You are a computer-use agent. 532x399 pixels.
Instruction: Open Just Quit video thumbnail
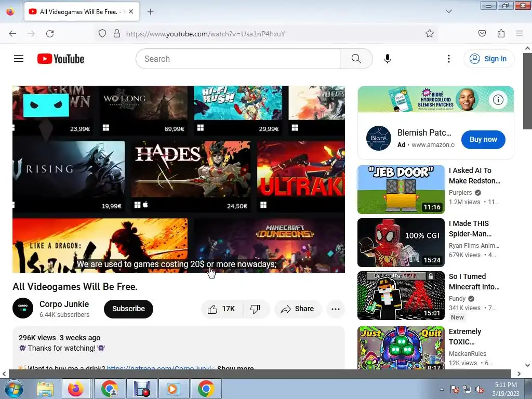click(401, 348)
